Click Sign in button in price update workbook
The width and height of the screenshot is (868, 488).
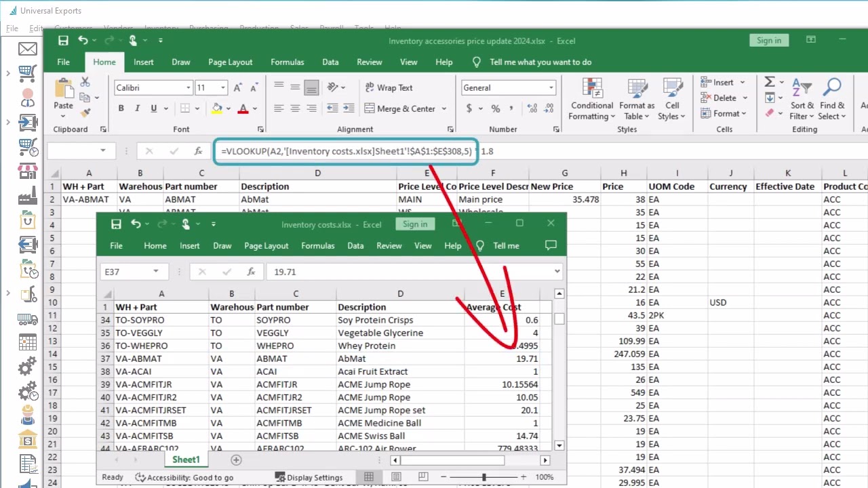[x=769, y=41]
